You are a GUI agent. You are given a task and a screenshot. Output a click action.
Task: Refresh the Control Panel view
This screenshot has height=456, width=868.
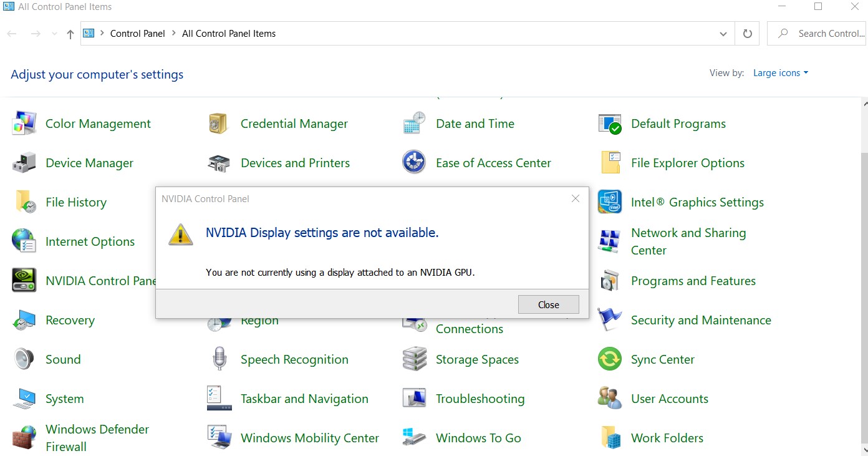tap(747, 34)
